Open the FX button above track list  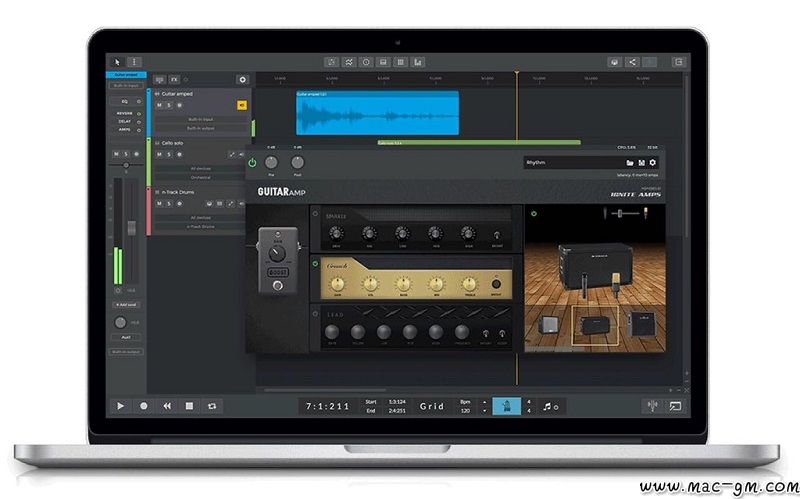174,80
